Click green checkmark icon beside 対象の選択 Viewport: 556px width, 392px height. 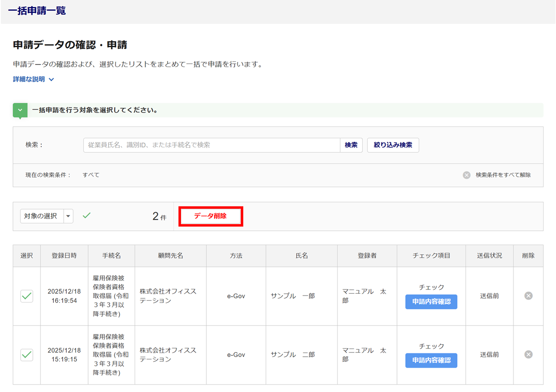87,215
